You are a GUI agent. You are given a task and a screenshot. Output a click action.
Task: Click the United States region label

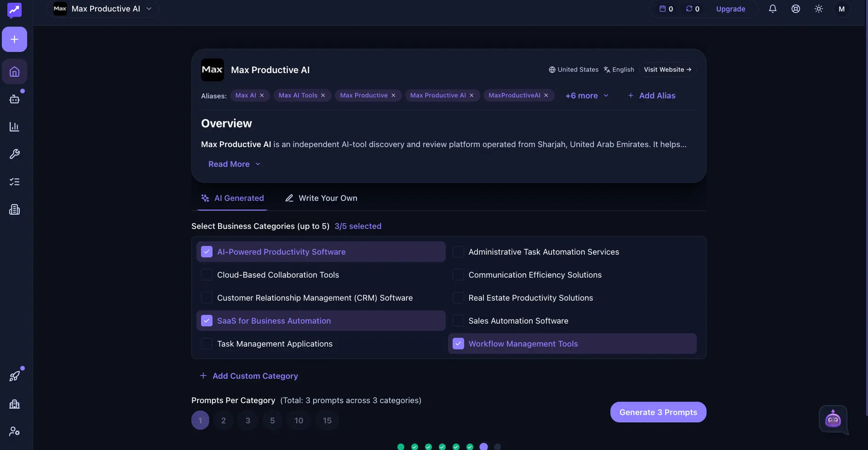(574, 69)
